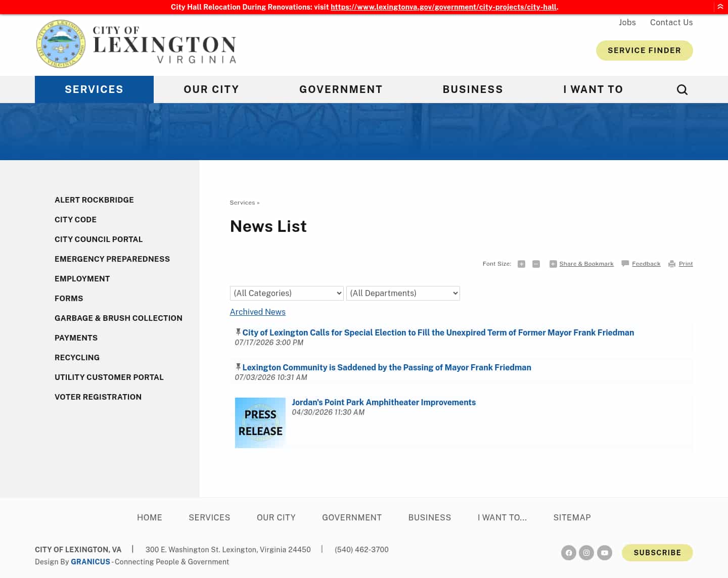Screen dimensions: 728x578
Task: Open the Our City main menu
Action: pos(211,89)
